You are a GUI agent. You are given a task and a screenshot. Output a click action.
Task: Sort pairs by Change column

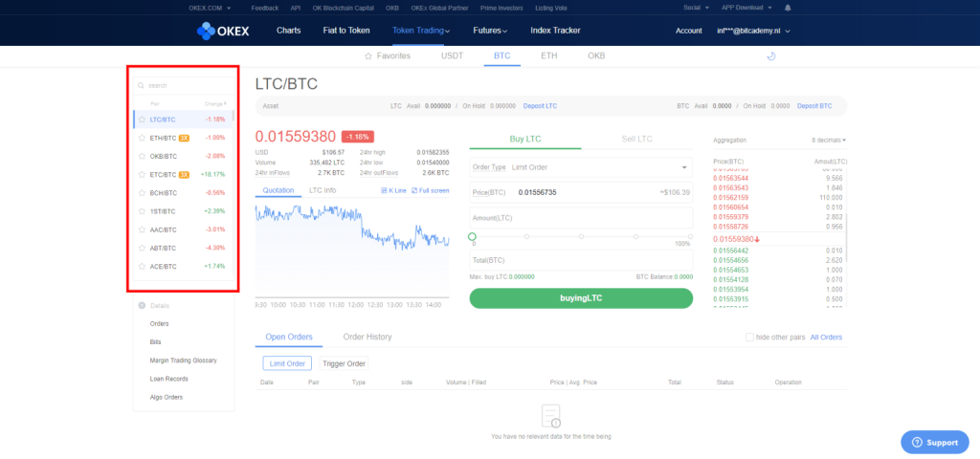[215, 103]
